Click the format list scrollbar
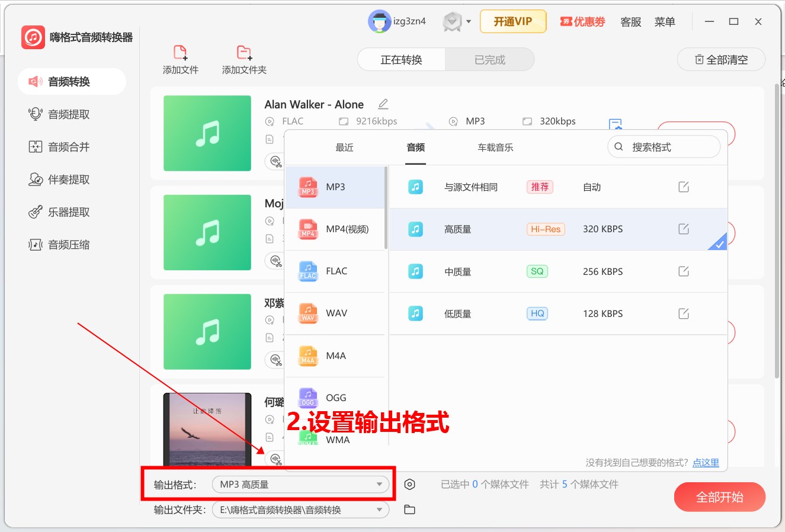The height and width of the screenshot is (532, 785). tap(386, 207)
